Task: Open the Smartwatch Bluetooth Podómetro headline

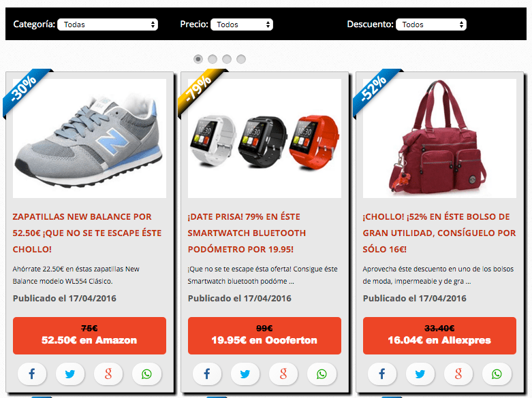Action: point(247,233)
